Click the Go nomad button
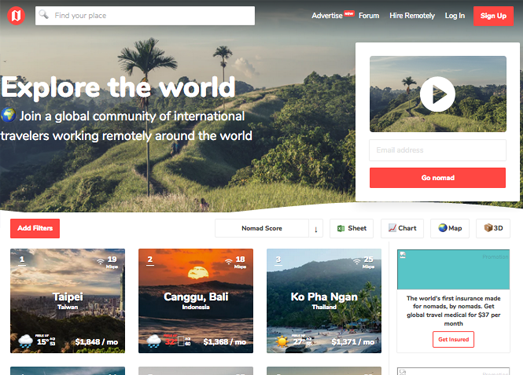The width and height of the screenshot is (523, 375). coord(438,178)
